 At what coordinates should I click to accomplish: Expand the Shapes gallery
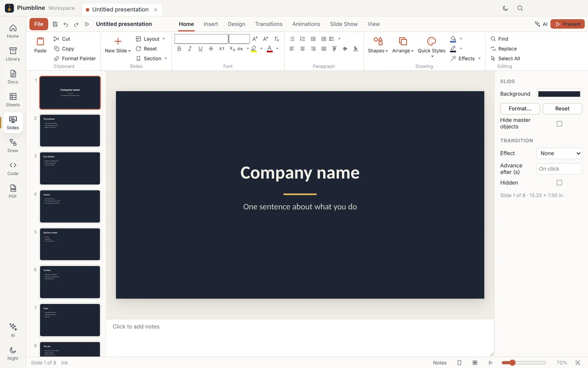(x=378, y=45)
